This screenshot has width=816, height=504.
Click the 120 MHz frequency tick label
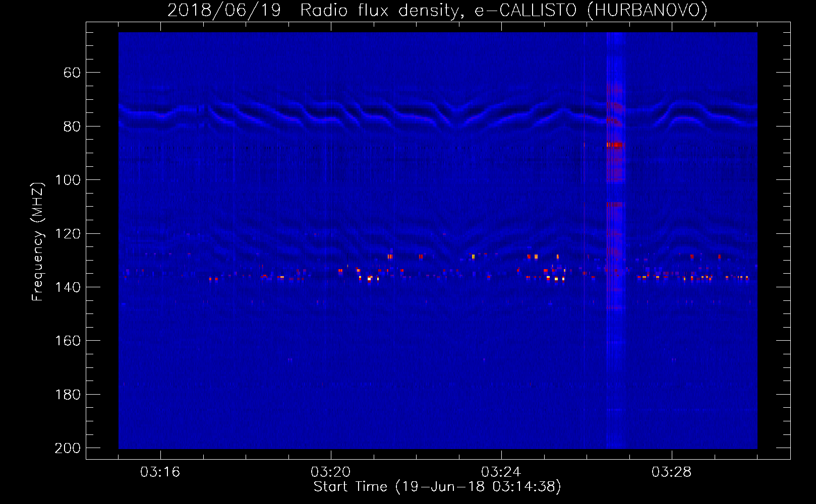click(68, 233)
